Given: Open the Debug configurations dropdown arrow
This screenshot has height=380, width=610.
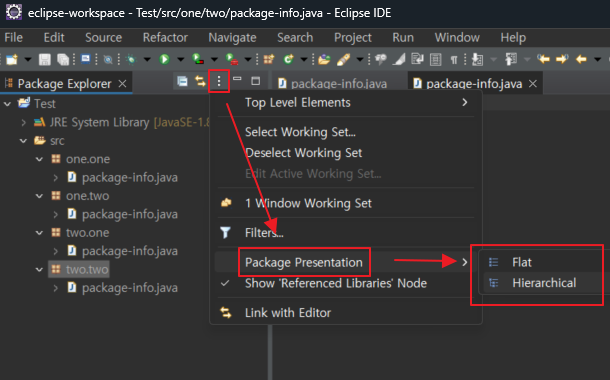Looking at the screenshot, I should point(147,60).
